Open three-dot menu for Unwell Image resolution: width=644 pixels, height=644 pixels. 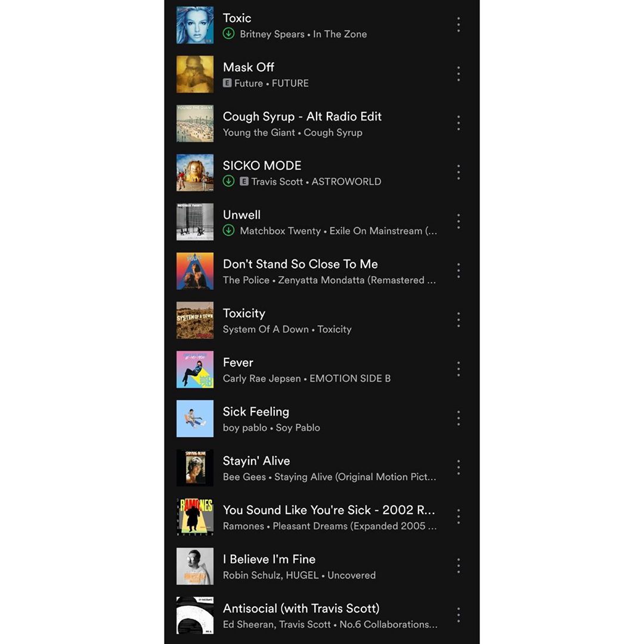(459, 222)
